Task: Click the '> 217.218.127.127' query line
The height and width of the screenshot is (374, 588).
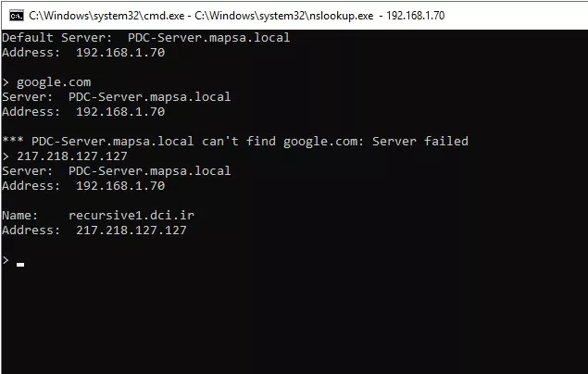Action: pos(65,156)
